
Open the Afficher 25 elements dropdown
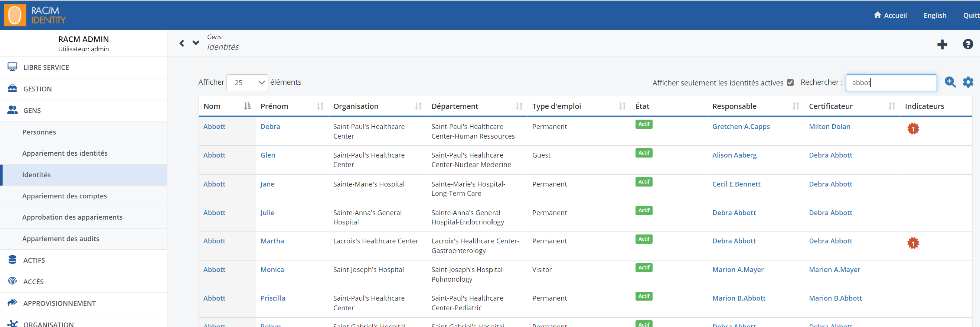point(247,82)
